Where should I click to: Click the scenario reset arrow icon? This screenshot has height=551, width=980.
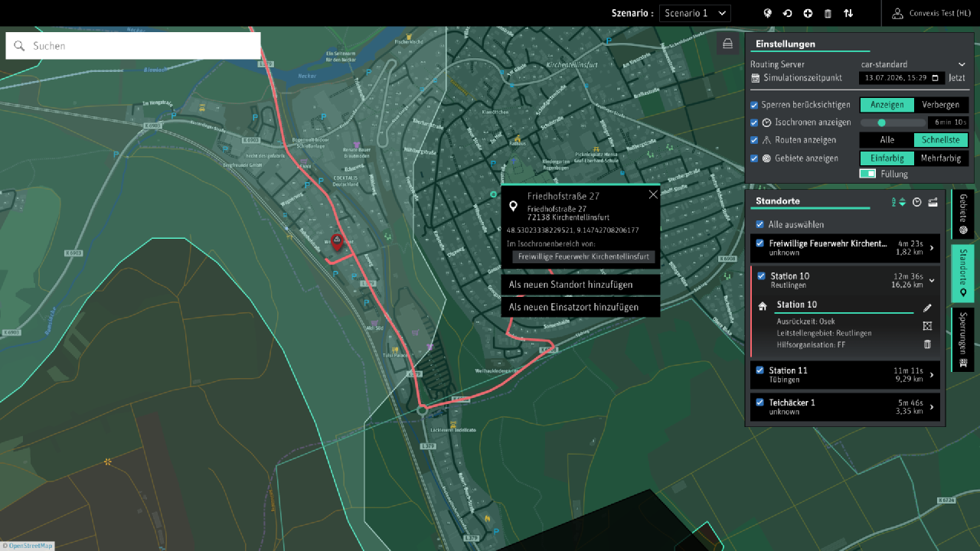tap(787, 13)
